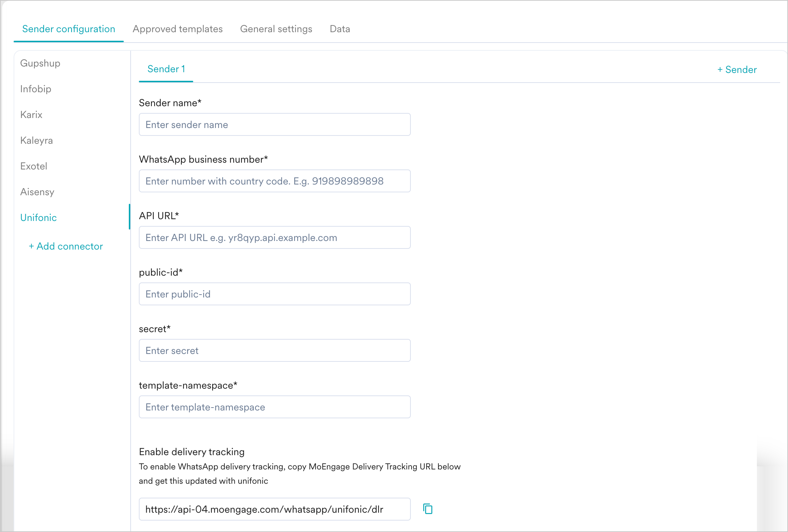Open the Aisensy connector settings
This screenshot has width=788, height=532.
pyautogui.click(x=37, y=192)
